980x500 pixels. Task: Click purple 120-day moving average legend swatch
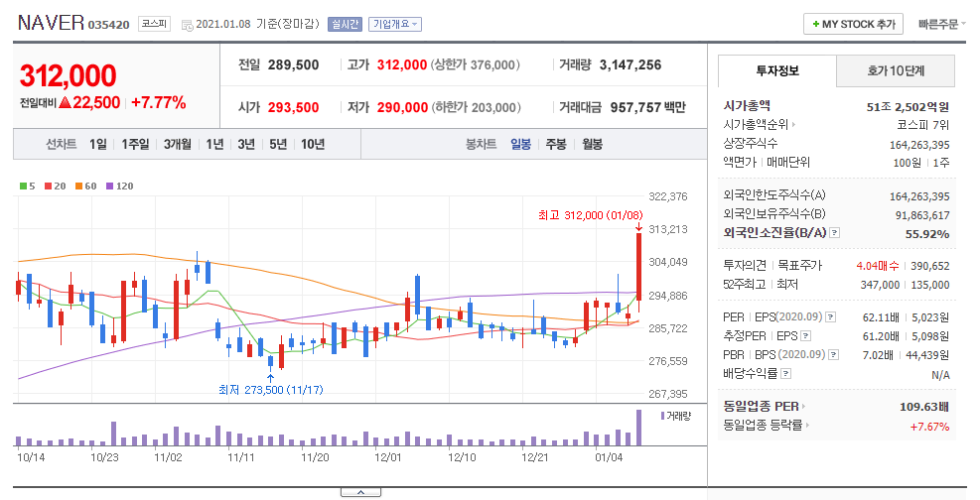pyautogui.click(x=110, y=187)
